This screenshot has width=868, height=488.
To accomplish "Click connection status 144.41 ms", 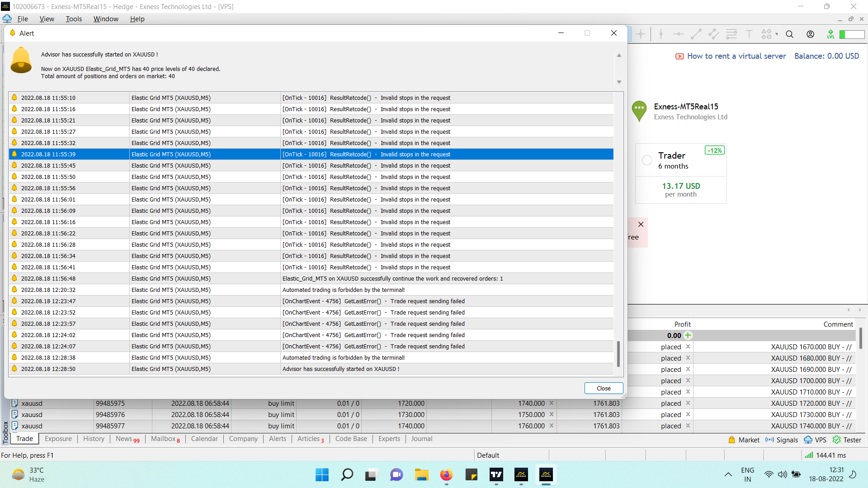I will coord(825,455).
